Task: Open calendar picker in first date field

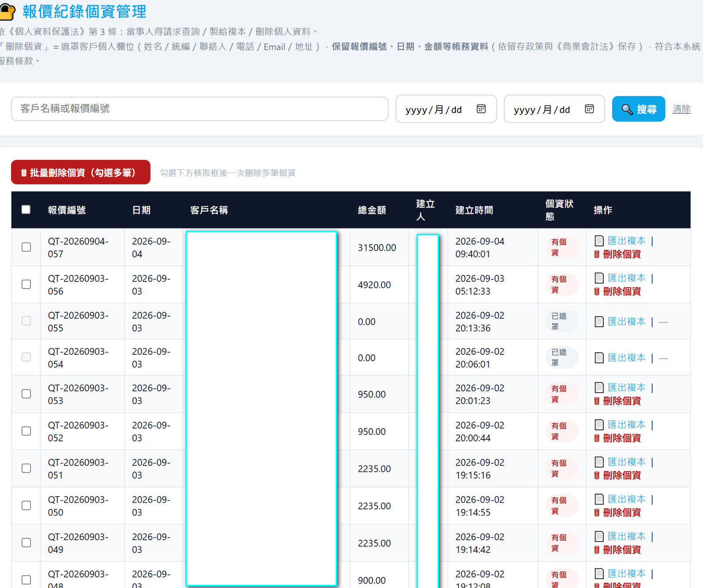Action: [481, 109]
